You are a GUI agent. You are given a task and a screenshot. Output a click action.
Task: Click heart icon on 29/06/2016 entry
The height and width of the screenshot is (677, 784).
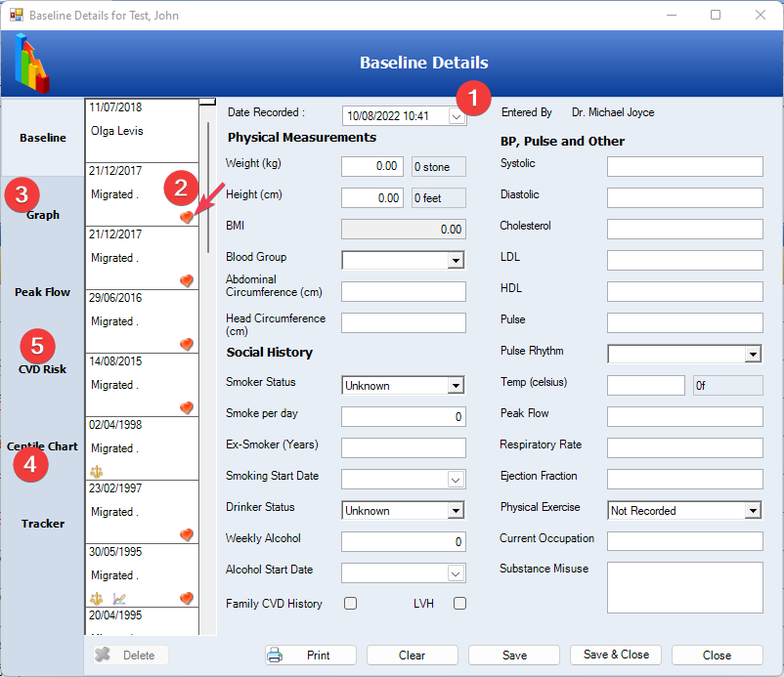click(187, 344)
